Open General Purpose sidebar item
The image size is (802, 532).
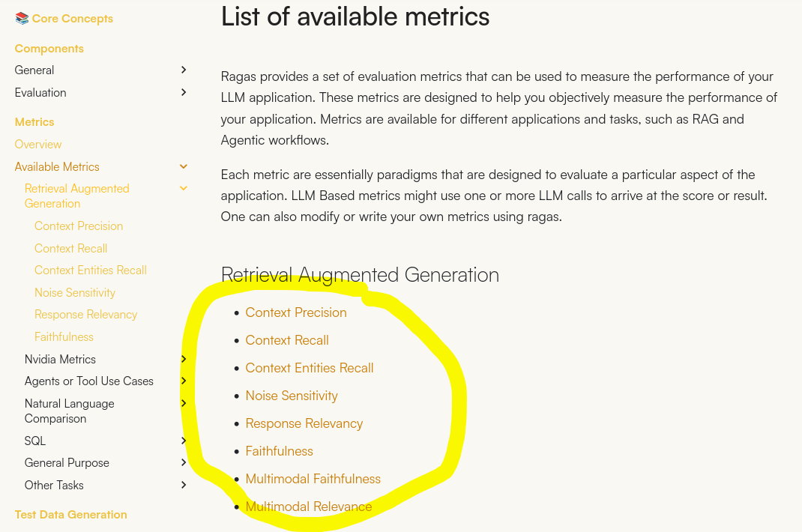[x=67, y=462]
